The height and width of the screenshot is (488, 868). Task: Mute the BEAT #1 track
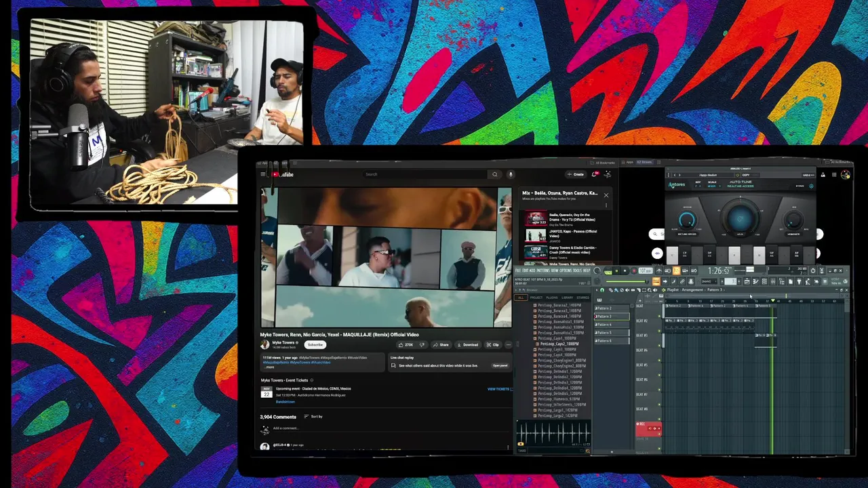click(x=659, y=316)
